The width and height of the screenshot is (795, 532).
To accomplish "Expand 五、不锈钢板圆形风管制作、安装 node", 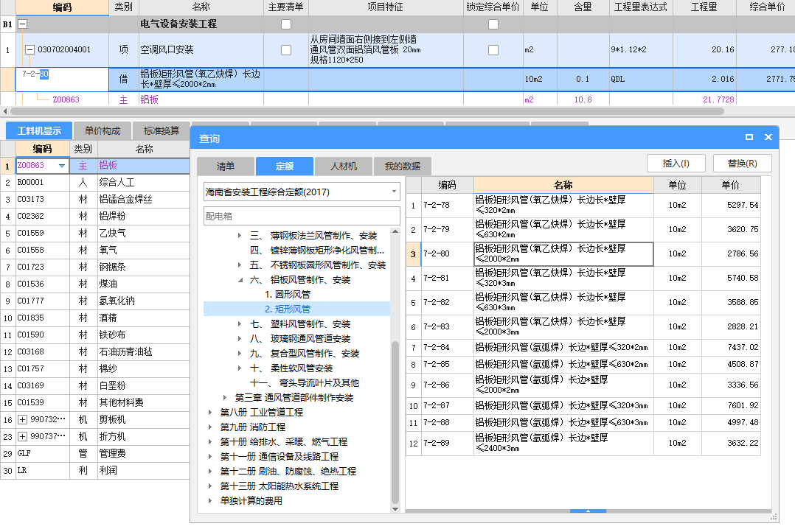I will pyautogui.click(x=239, y=265).
